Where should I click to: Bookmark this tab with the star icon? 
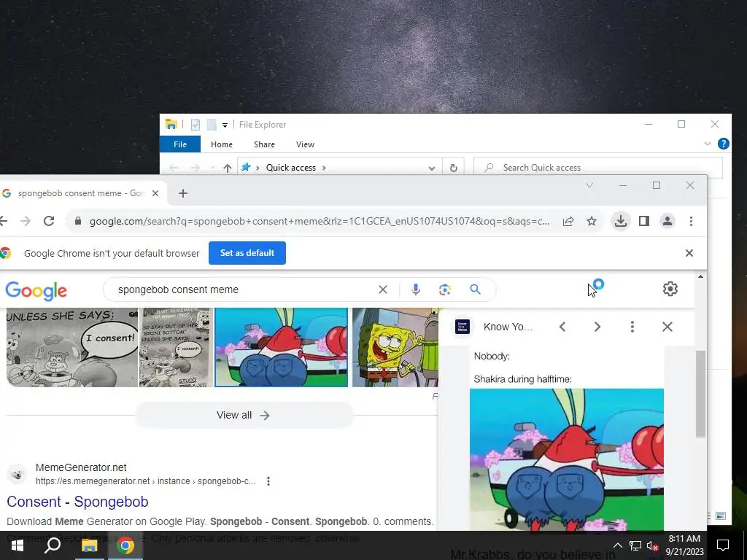(x=591, y=221)
